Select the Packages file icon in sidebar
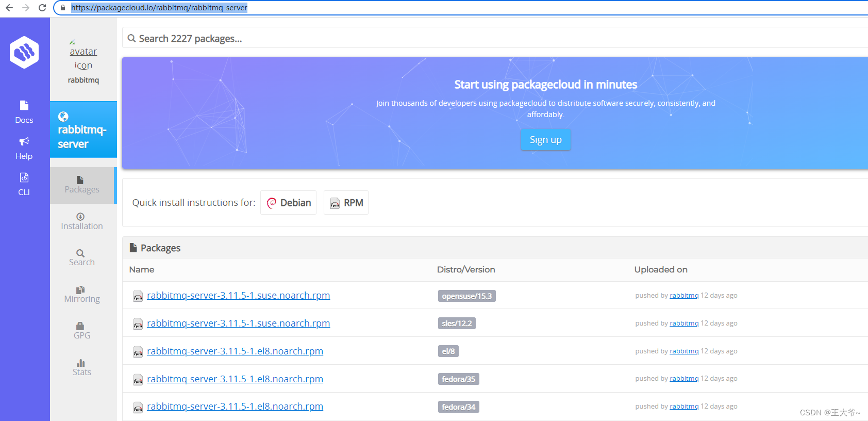The width and height of the screenshot is (868, 421). point(80,180)
